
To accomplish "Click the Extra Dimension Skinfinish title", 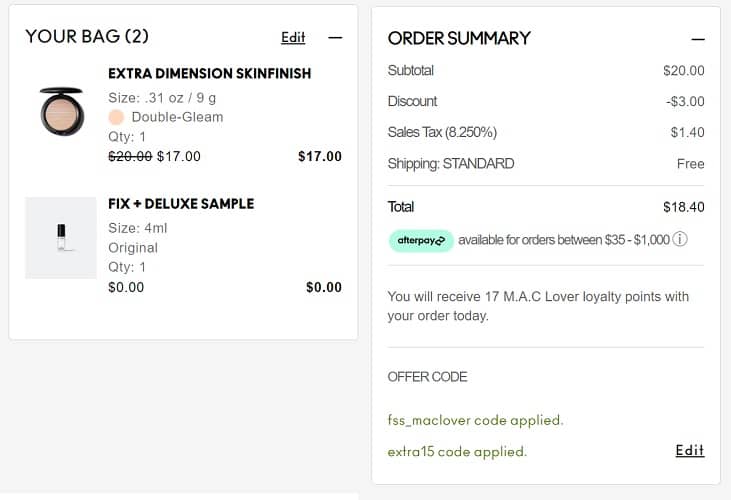I will click(x=209, y=73).
